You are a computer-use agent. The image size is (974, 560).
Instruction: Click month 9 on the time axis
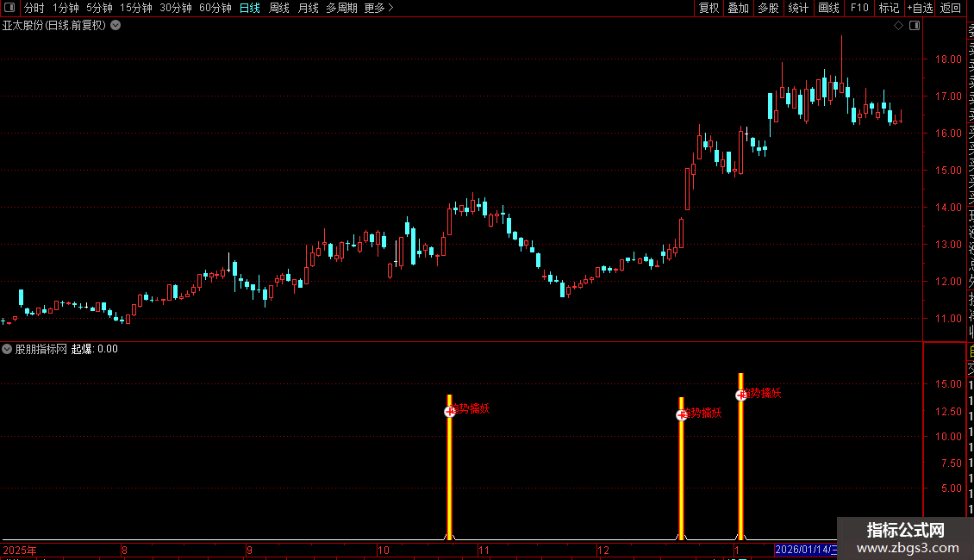click(249, 550)
